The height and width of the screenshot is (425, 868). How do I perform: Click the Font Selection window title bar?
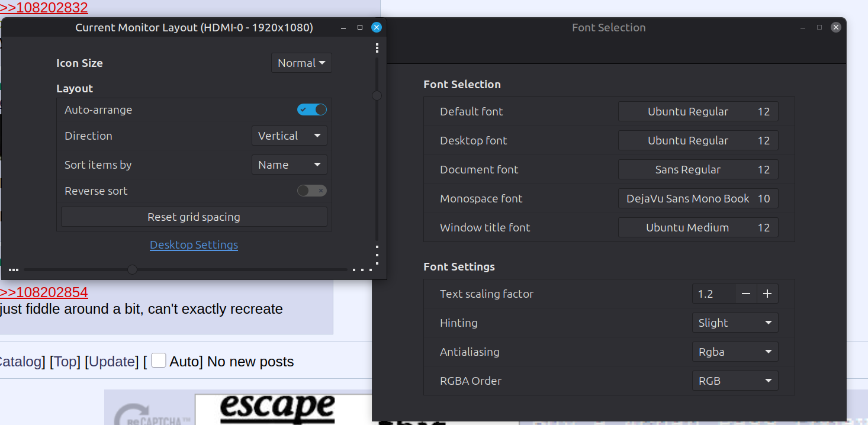[609, 27]
